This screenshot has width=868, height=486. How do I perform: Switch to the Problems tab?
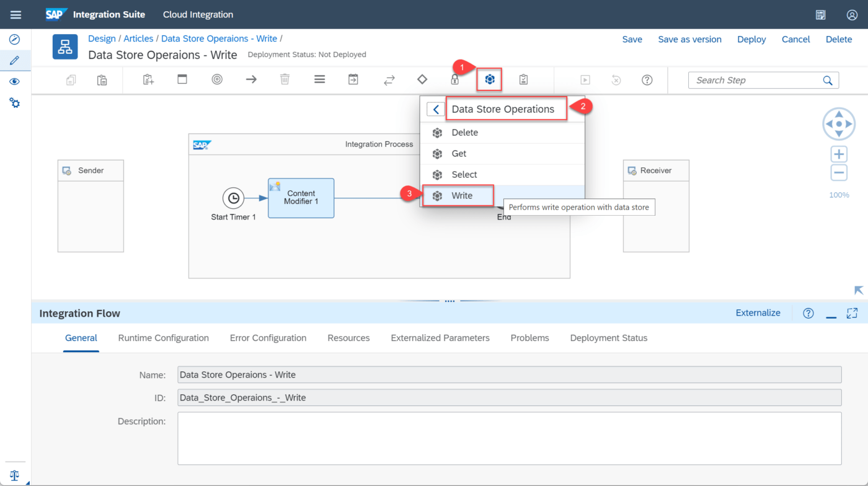(530, 338)
